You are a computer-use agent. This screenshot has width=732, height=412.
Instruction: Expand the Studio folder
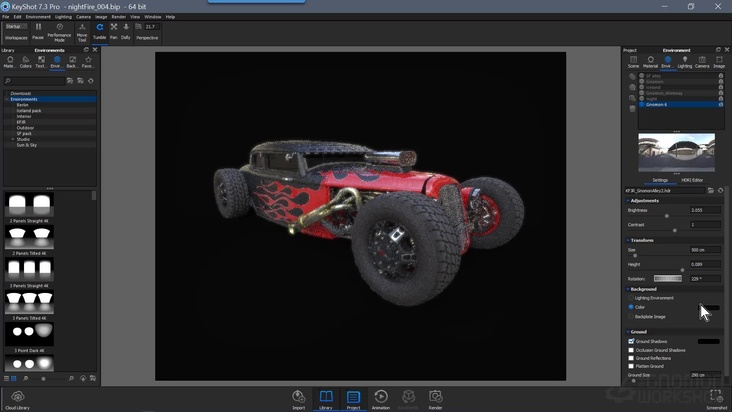13,139
